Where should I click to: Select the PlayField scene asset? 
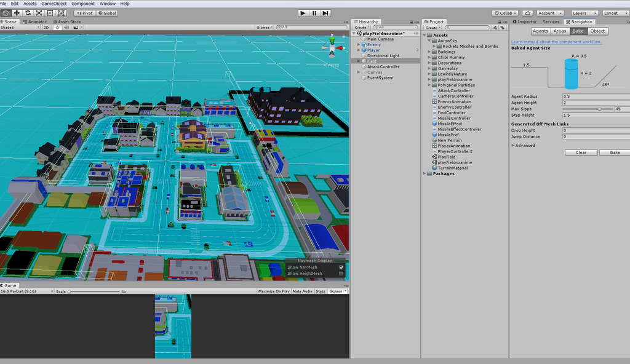pyautogui.click(x=447, y=157)
